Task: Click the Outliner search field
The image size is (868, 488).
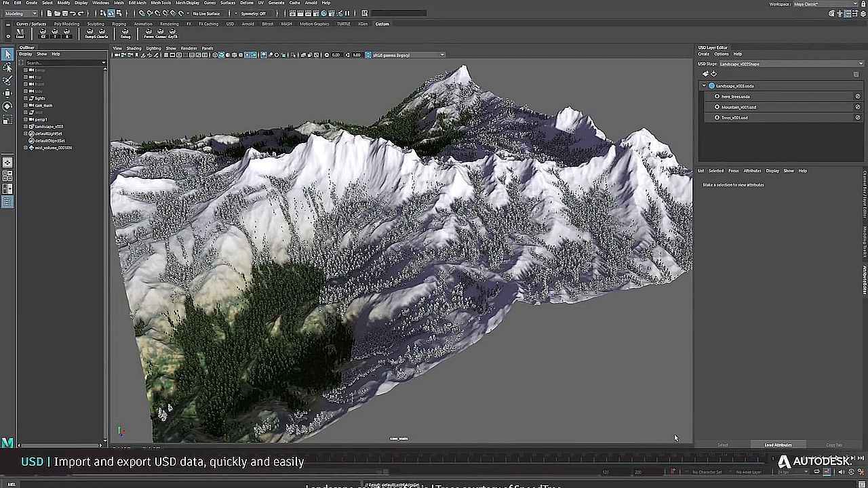Action: point(62,63)
